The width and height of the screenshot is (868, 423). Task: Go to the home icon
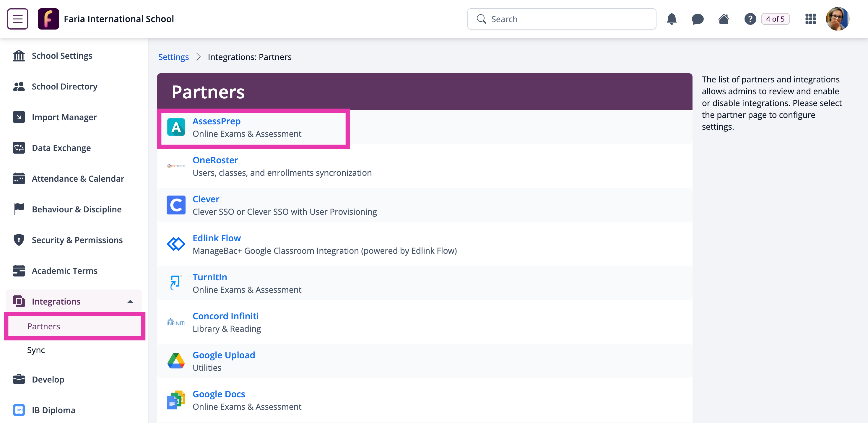tap(724, 19)
